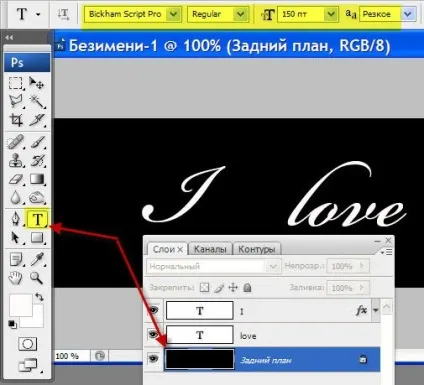Reset default foreground and background colors
The height and width of the screenshot is (385, 424).
point(12,324)
